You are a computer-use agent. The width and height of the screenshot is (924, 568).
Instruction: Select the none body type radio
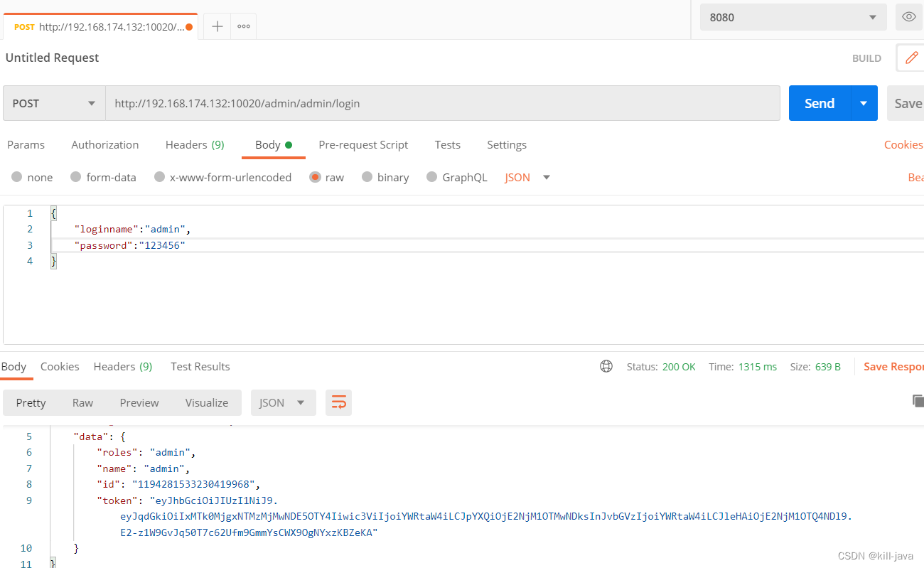[17, 177]
